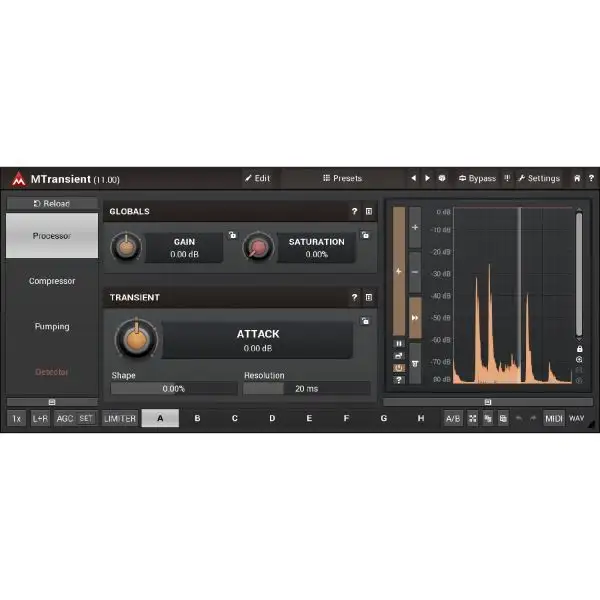The image size is (600, 600).
Task: Click the Reload button
Action: 52,204
